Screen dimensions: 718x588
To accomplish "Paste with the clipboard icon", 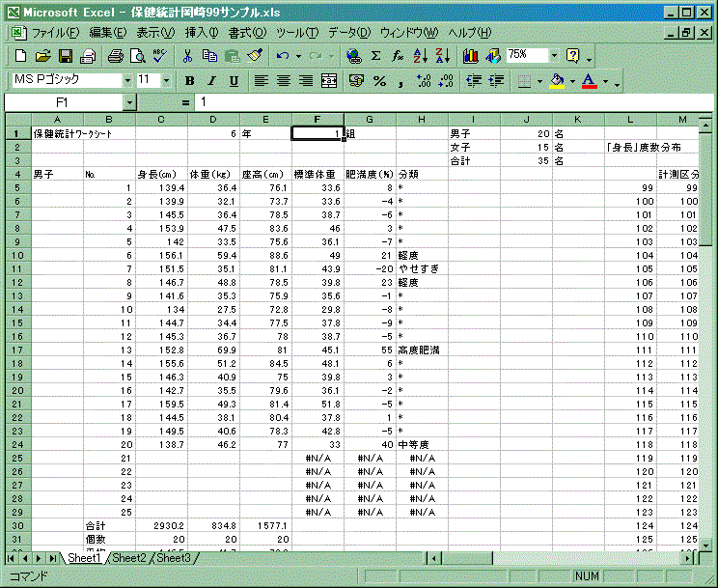I will coord(233,56).
